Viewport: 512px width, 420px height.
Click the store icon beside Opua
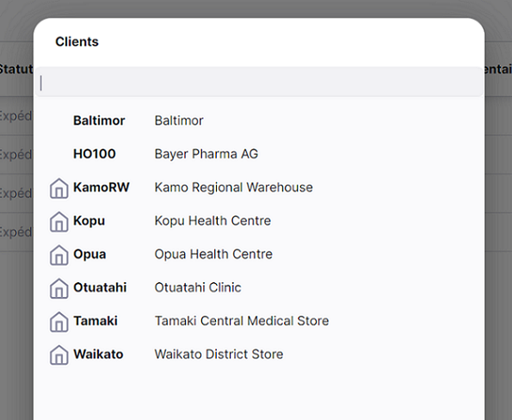pyautogui.click(x=59, y=255)
